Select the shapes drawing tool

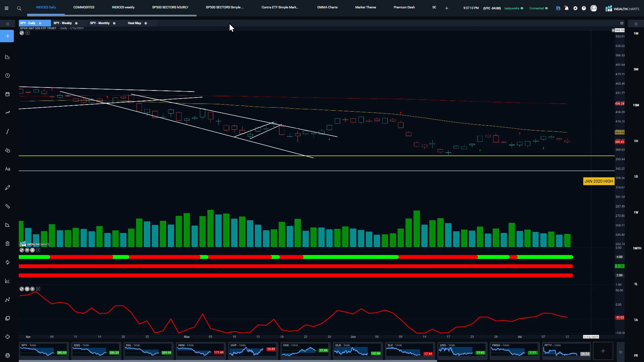click(7, 150)
